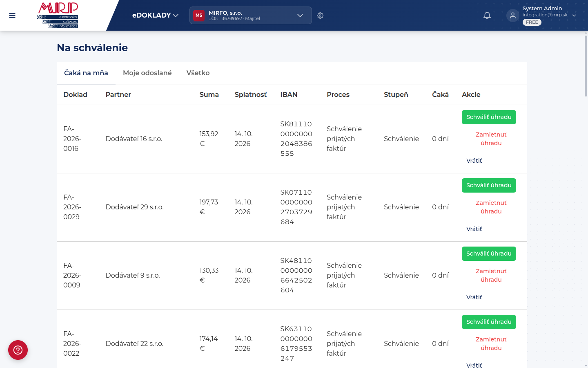588x368 pixels.
Task: Open the red help question-mark button
Action: [x=18, y=350]
